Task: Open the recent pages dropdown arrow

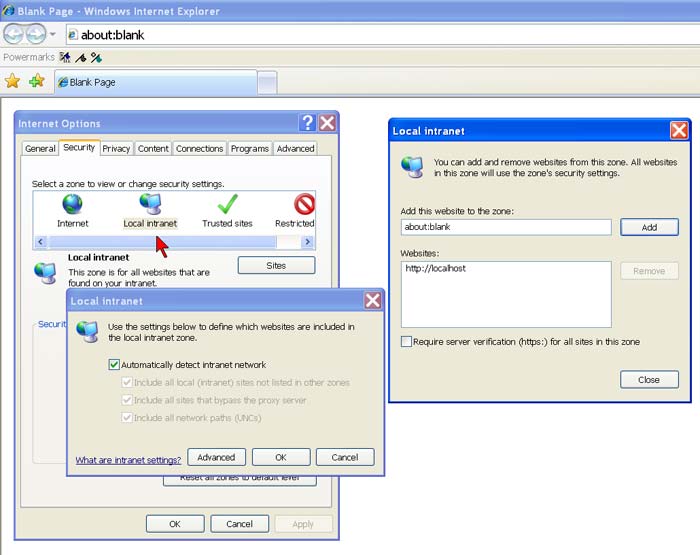Action: click(53, 34)
